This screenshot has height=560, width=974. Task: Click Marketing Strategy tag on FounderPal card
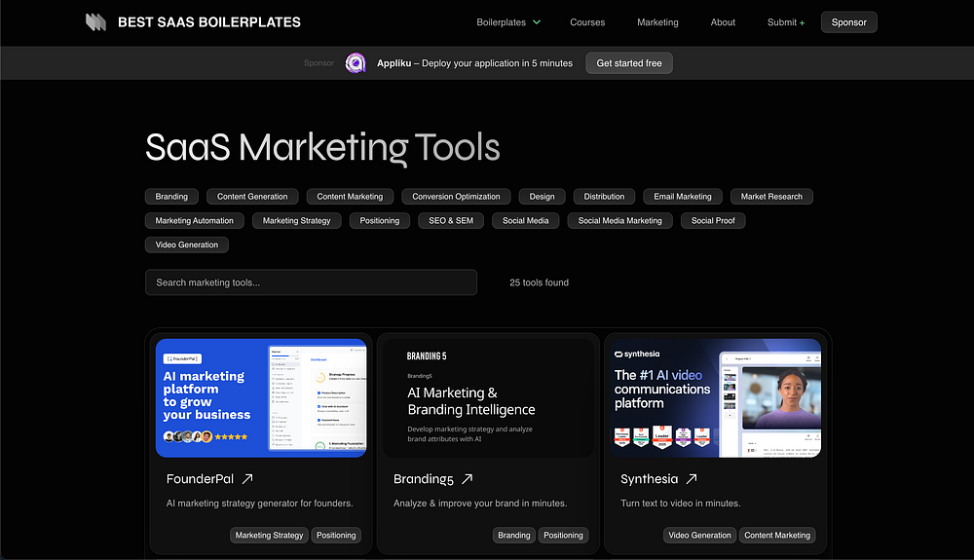tap(269, 536)
